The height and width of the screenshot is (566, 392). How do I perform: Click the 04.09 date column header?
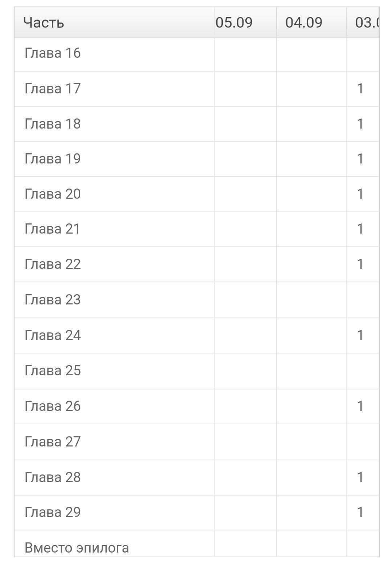304,23
